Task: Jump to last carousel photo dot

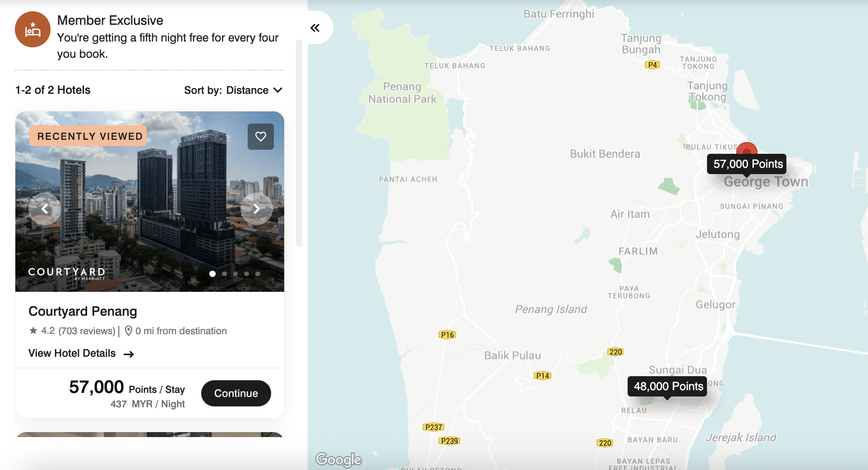Action: point(258,274)
